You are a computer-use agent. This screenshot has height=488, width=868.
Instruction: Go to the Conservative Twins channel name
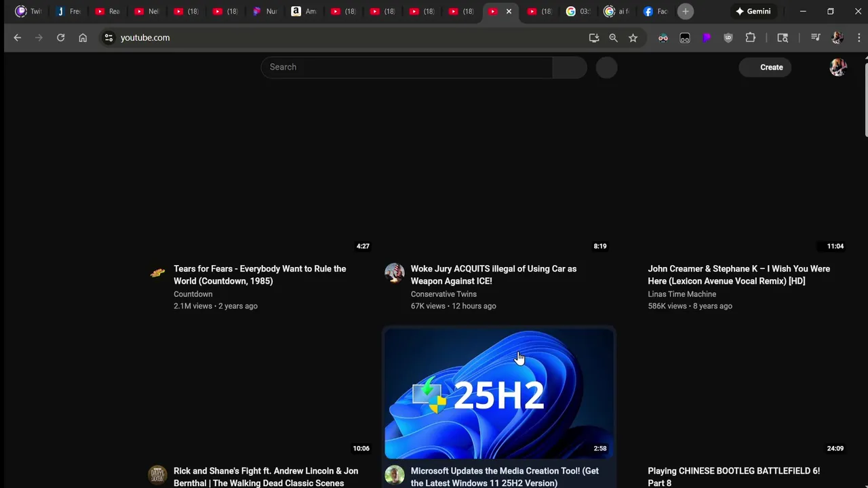443,294
